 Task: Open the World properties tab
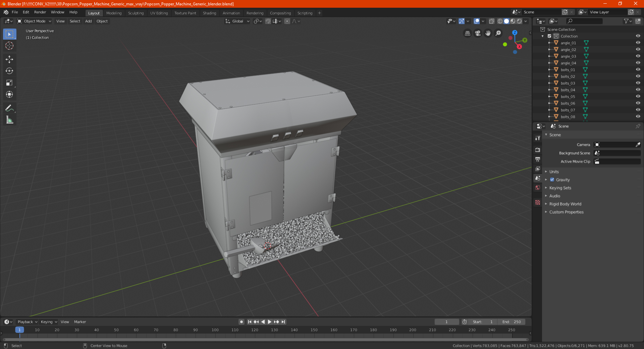point(538,188)
